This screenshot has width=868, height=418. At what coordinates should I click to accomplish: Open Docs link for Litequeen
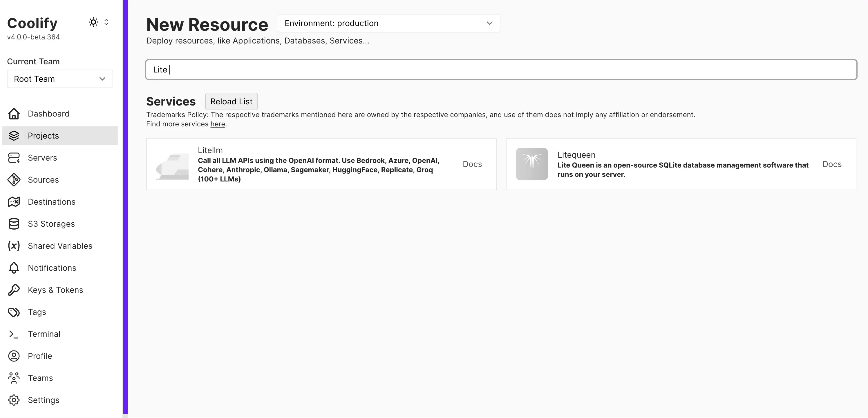coord(832,164)
